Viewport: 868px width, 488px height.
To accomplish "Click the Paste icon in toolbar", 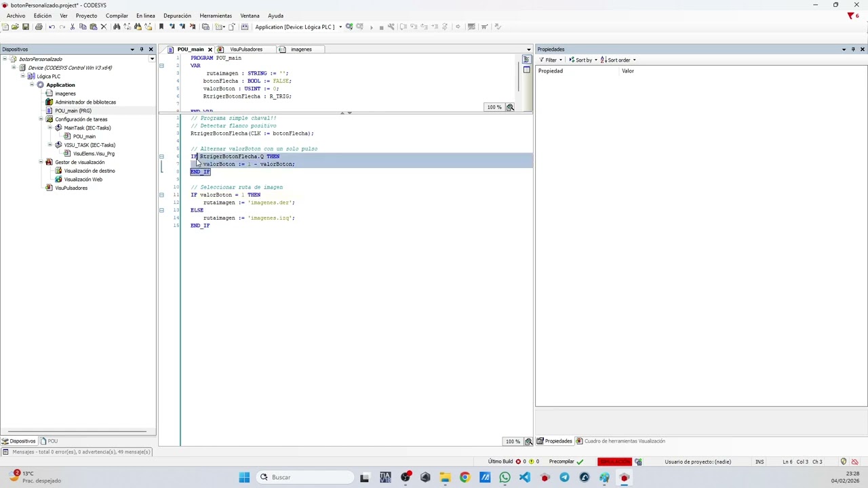I will tap(94, 26).
